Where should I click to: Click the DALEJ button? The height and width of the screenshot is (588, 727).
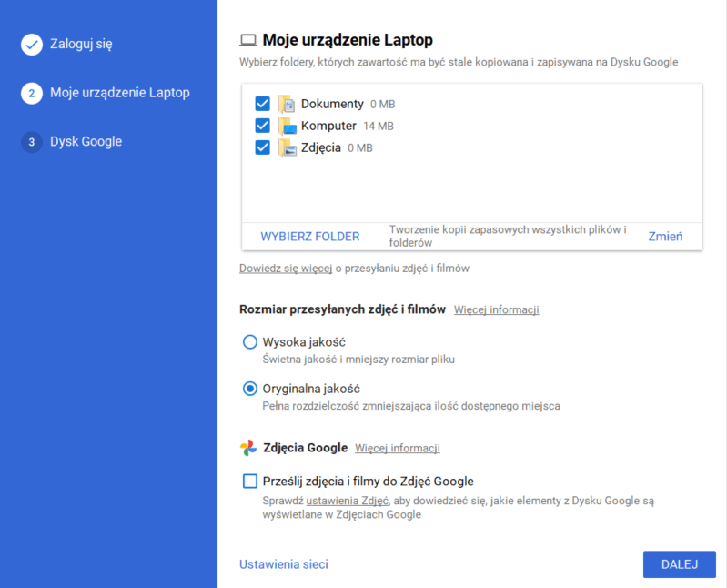(x=680, y=564)
